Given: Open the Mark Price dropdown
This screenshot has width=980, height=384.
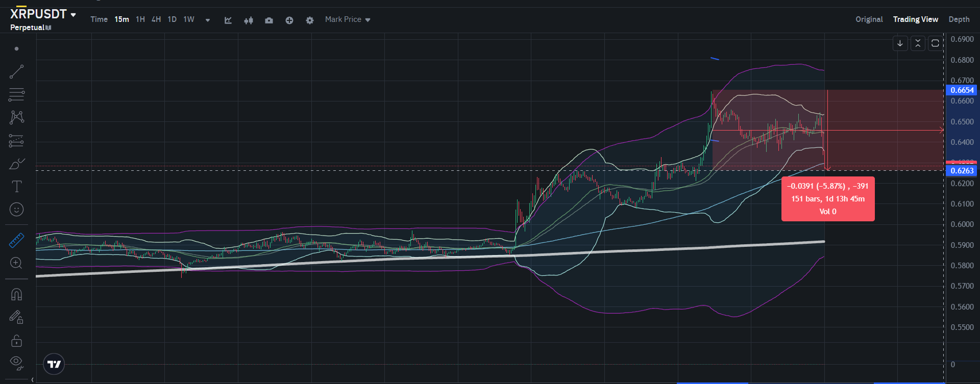Looking at the screenshot, I should (x=348, y=19).
